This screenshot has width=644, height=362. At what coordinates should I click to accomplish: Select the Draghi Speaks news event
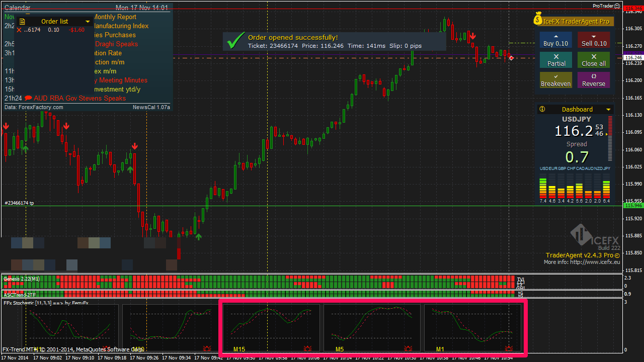pyautogui.click(x=116, y=44)
